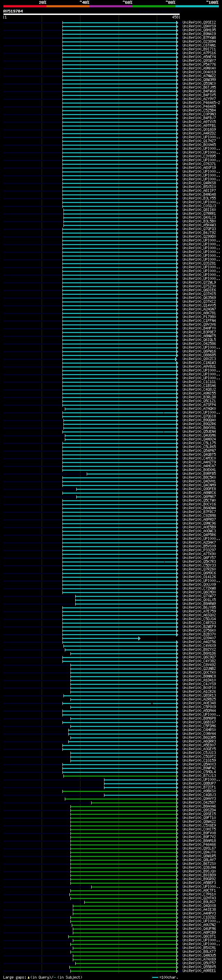
Task: Click hit label UniRef100_Q4N924
Action: click(199, 439)
